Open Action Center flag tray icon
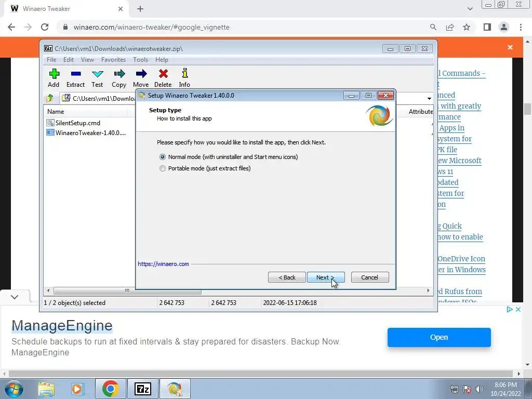532x399 pixels. pos(467,389)
